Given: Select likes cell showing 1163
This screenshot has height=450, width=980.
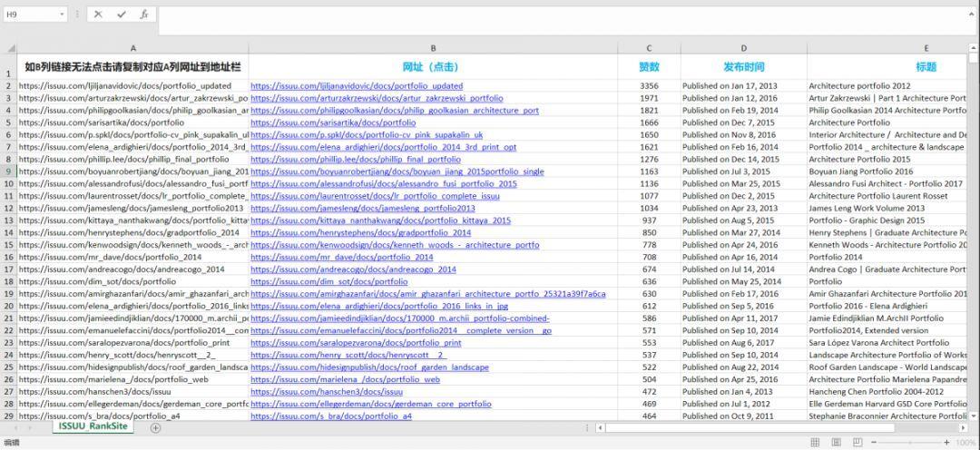Looking at the screenshot, I should 650,171.
